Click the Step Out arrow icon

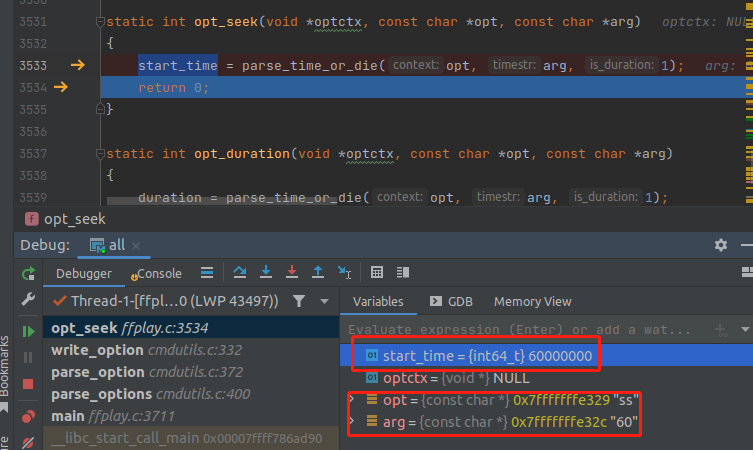[x=318, y=272]
